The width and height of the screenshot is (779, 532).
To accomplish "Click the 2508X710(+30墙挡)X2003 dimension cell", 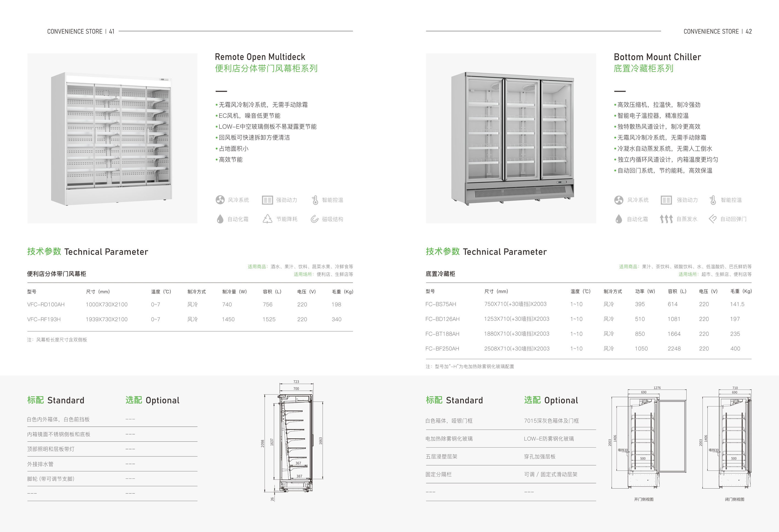I will [x=517, y=349].
